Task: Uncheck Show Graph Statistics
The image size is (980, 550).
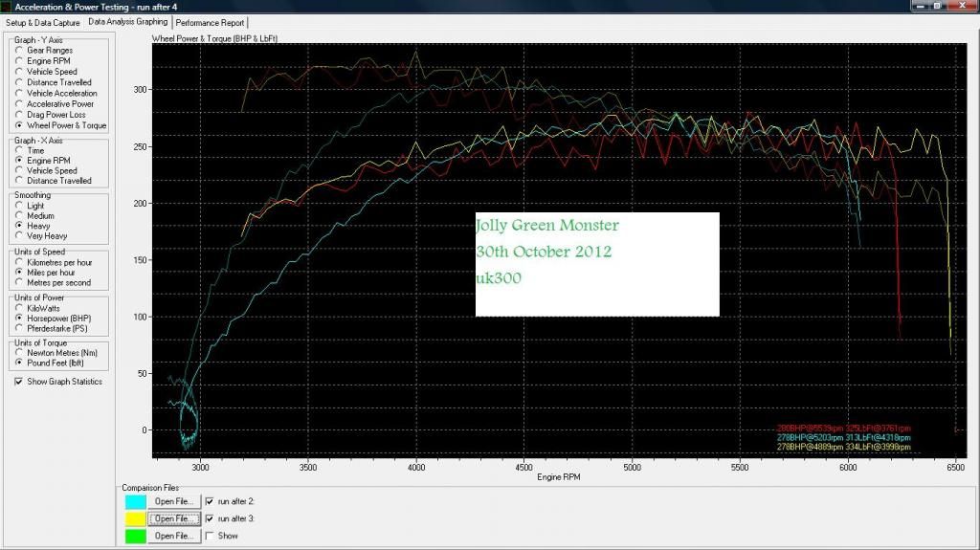Action: (x=20, y=382)
